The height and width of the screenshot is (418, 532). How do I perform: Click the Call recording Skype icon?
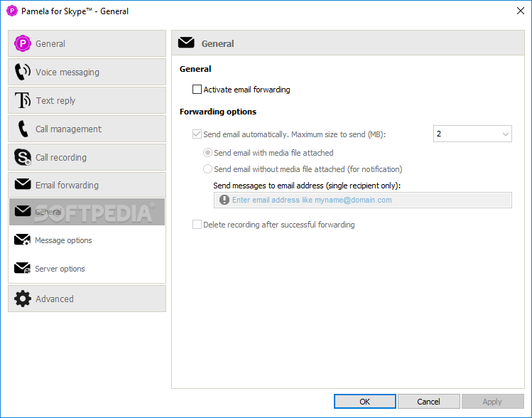(23, 157)
